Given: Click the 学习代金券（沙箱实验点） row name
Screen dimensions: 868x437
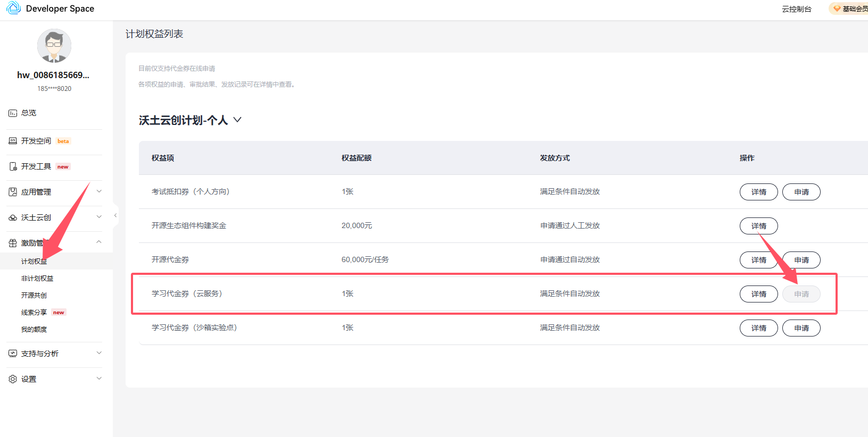Looking at the screenshot, I should pos(194,327).
